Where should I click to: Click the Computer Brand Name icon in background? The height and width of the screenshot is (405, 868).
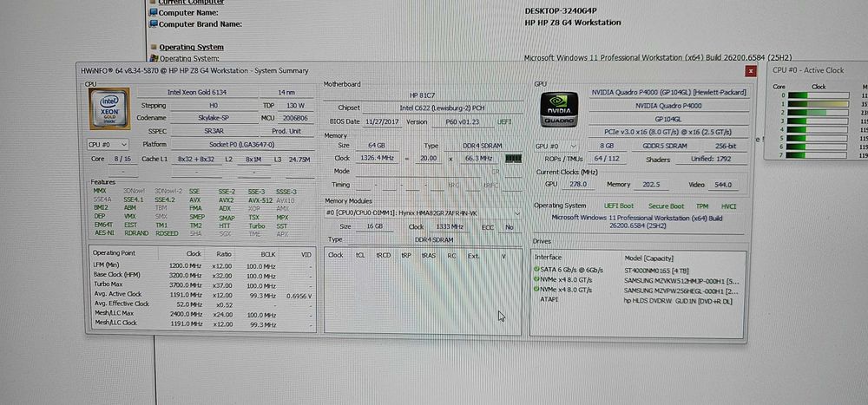click(154, 23)
